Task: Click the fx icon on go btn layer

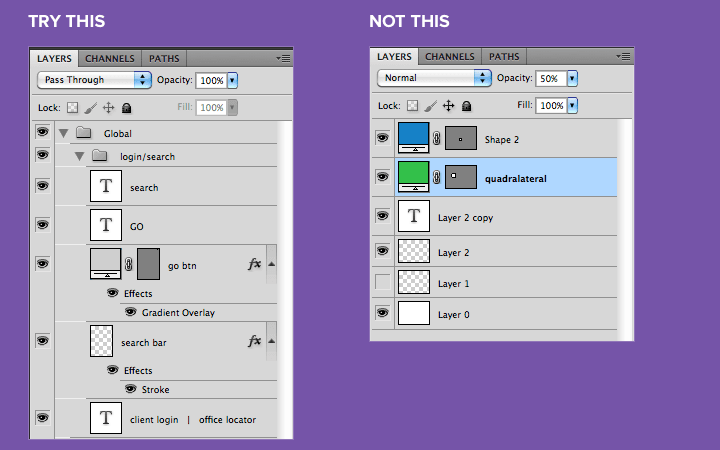Action: click(x=254, y=263)
